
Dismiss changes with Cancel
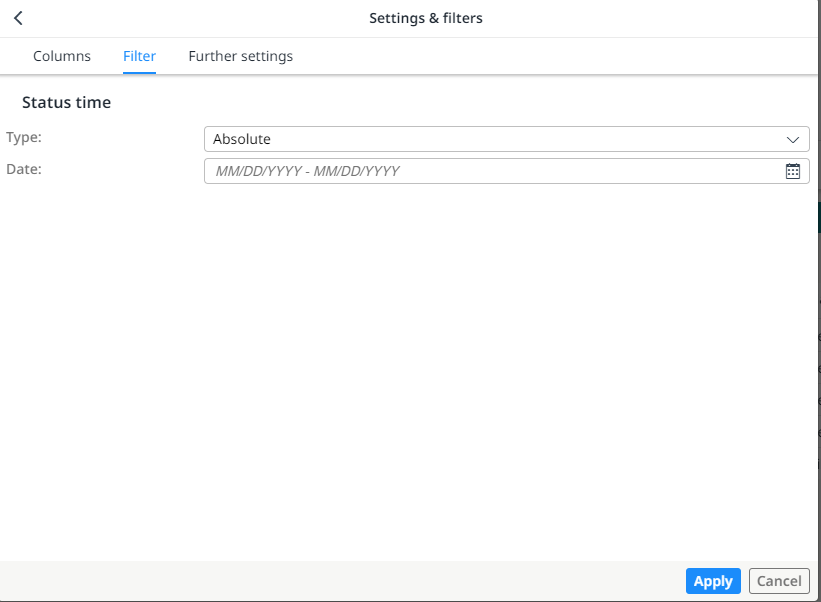[779, 581]
